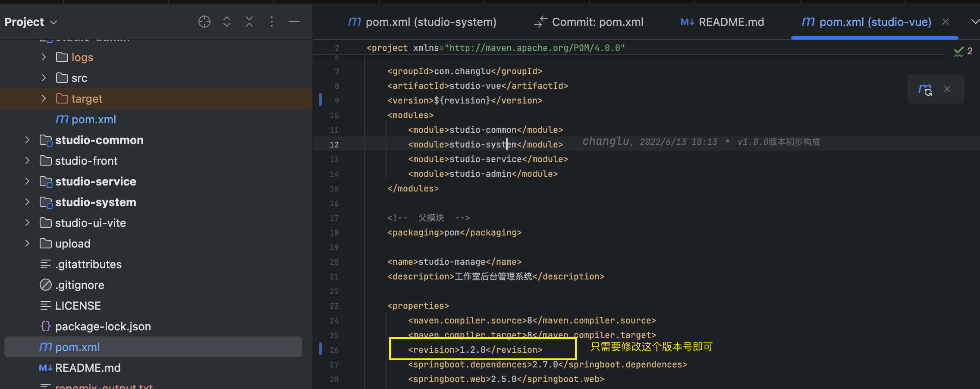The height and width of the screenshot is (389, 980).
Task: Close the pom.xml (studio-vue) tab
Action: click(945, 22)
